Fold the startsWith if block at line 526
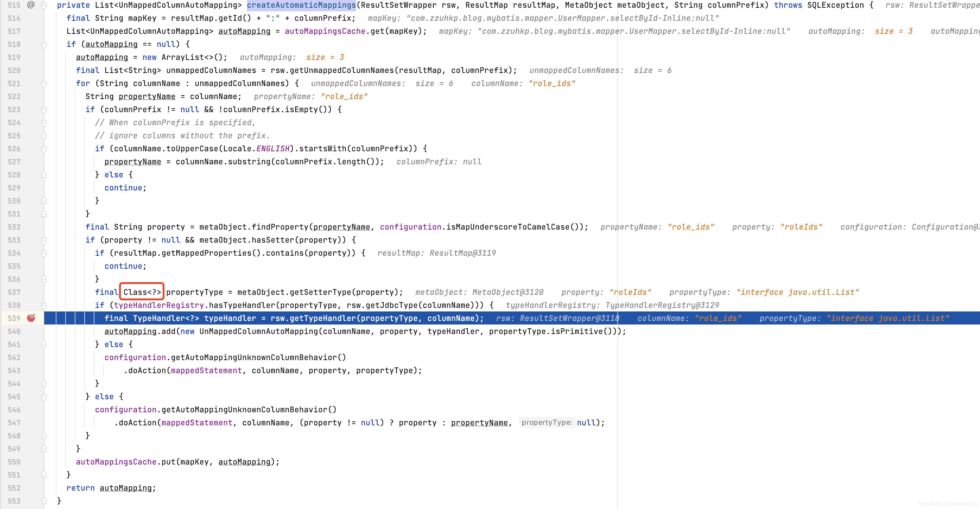 (44, 149)
